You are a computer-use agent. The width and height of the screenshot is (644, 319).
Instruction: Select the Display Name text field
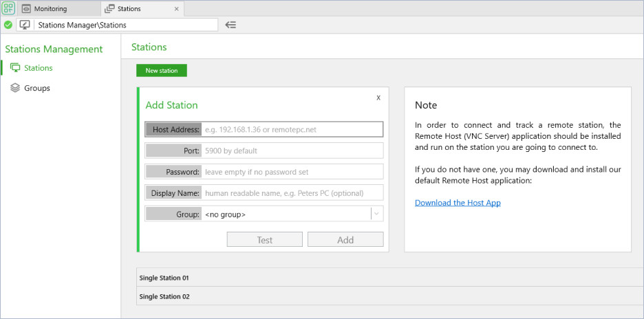(292, 193)
